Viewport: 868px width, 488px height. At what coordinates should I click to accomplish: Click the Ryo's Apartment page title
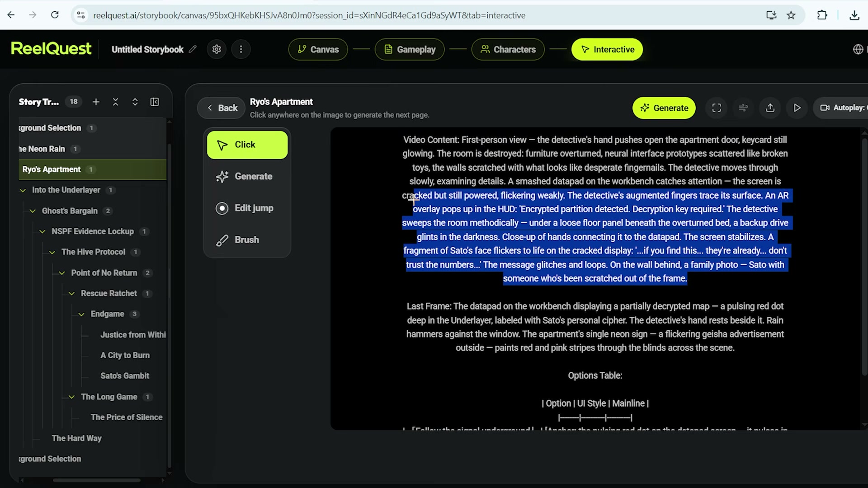[x=281, y=102]
